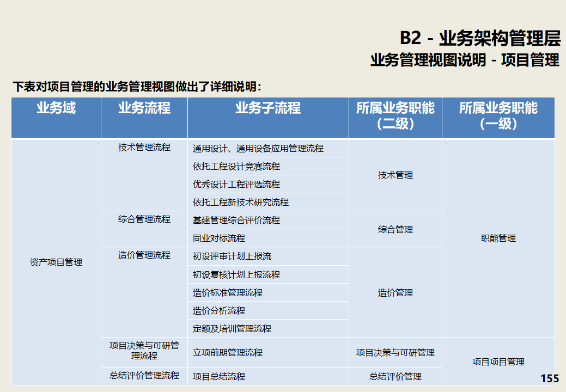Click the '总结评价管理流程' cell
The height and width of the screenshot is (392, 566).
pos(144,376)
